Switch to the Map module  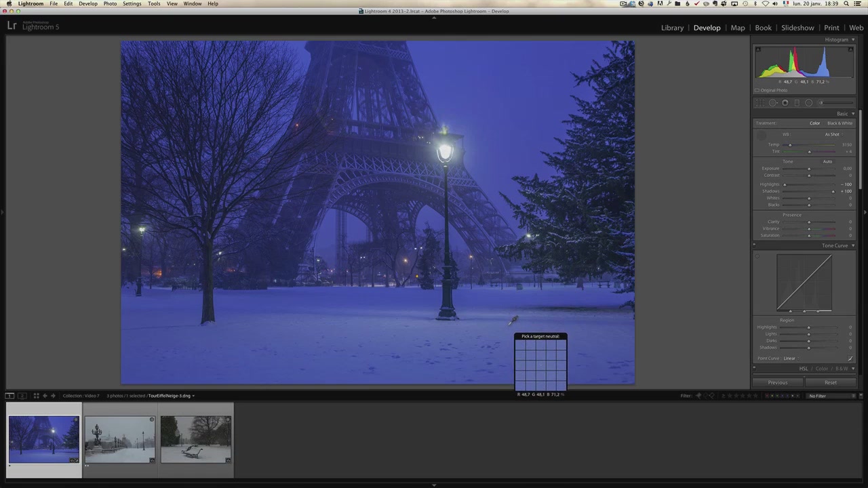point(738,28)
